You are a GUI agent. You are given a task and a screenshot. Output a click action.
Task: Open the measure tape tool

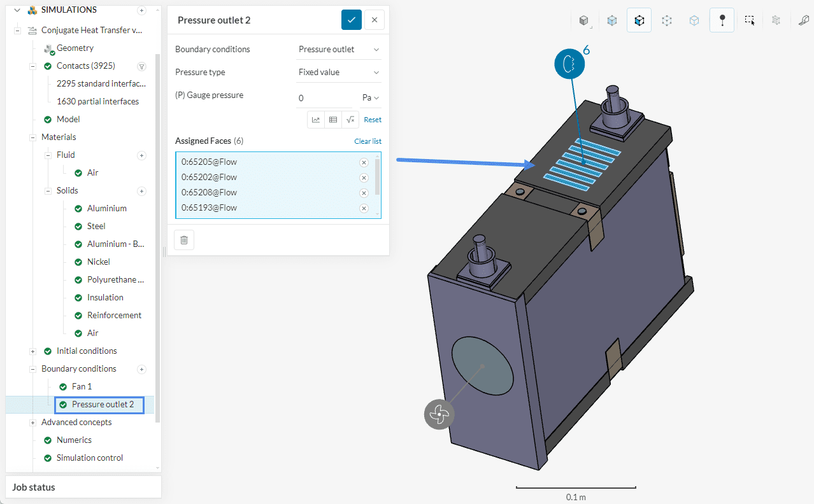[x=804, y=20]
